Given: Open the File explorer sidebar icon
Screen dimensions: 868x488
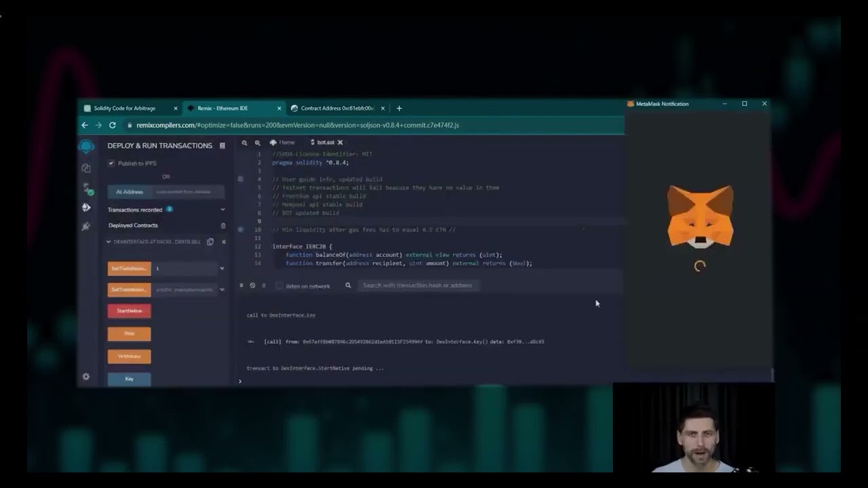Looking at the screenshot, I should click(86, 167).
